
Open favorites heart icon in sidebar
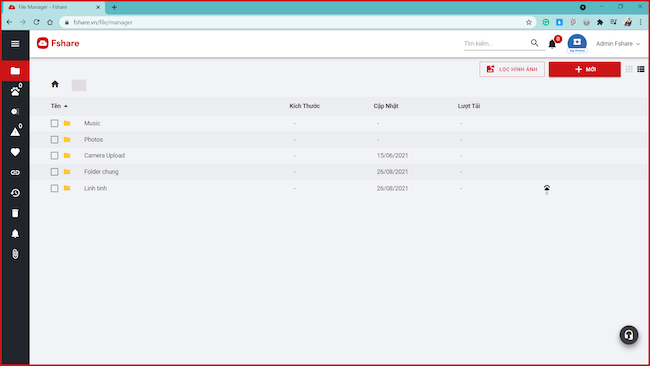15,152
